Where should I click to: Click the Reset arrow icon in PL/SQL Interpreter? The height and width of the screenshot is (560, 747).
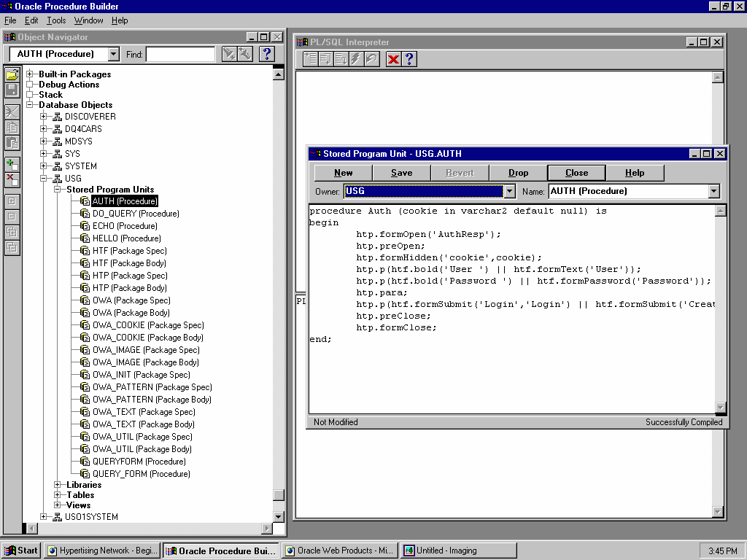pos(371,59)
